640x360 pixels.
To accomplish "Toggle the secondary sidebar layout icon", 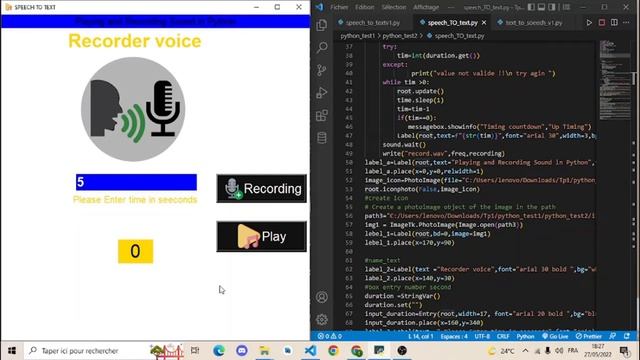I will (x=552, y=7).
